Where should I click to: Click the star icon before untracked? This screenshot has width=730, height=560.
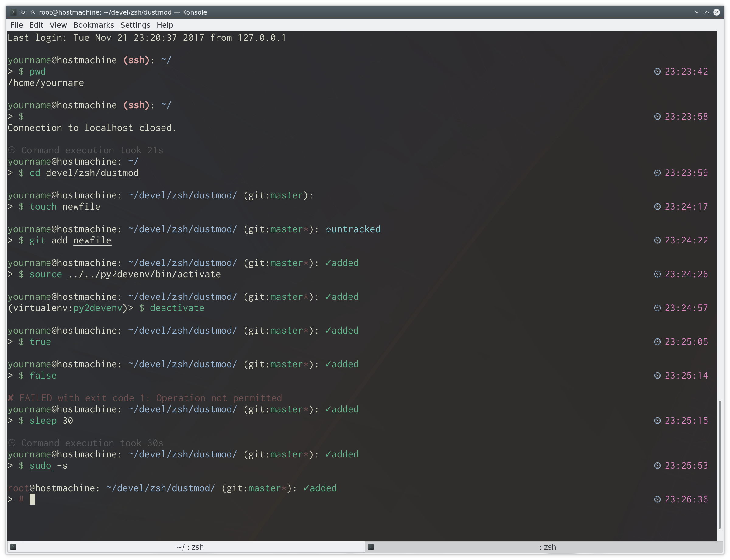click(x=328, y=229)
